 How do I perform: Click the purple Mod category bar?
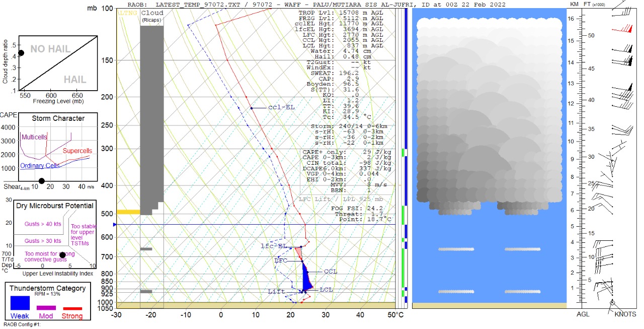click(x=46, y=307)
